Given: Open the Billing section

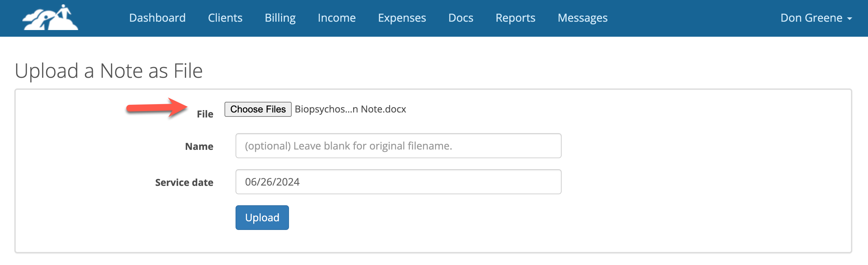Looking at the screenshot, I should point(280,18).
